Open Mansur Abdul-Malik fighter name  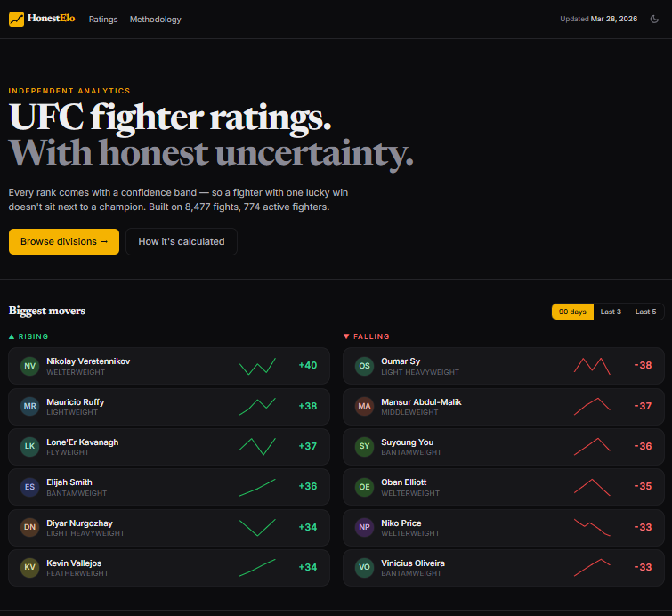pos(421,402)
